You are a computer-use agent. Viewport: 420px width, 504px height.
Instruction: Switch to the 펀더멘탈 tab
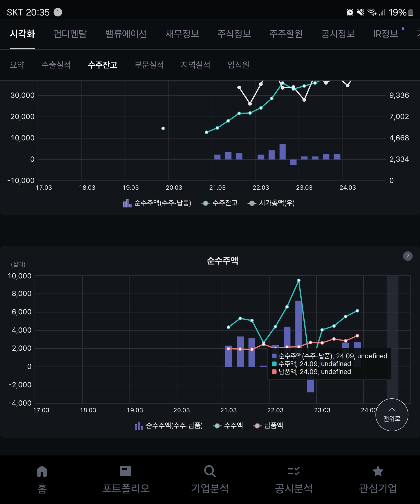click(x=70, y=34)
